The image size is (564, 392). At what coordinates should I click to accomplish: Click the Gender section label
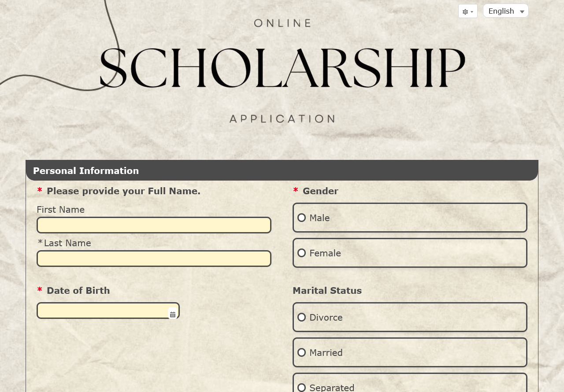[320, 191]
